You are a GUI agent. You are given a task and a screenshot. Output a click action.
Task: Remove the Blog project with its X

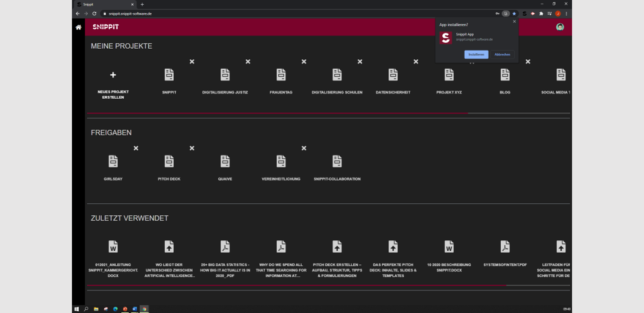coord(528,62)
